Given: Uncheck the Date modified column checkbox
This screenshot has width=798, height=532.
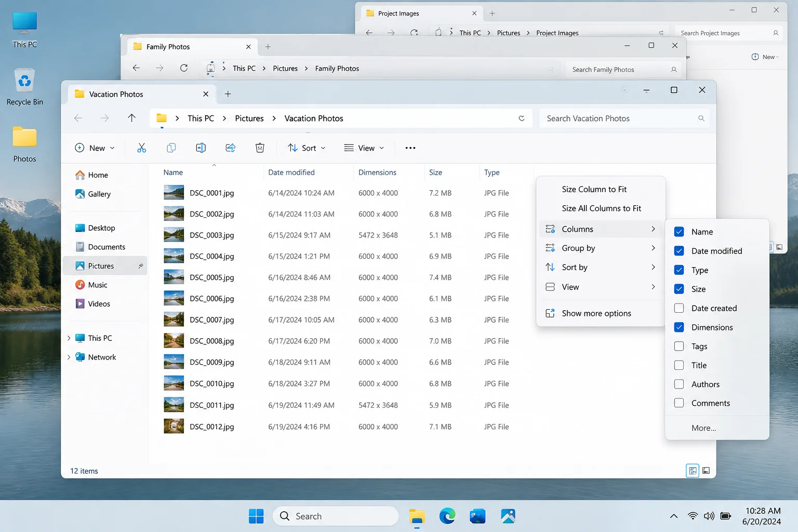Looking at the screenshot, I should coord(679,251).
